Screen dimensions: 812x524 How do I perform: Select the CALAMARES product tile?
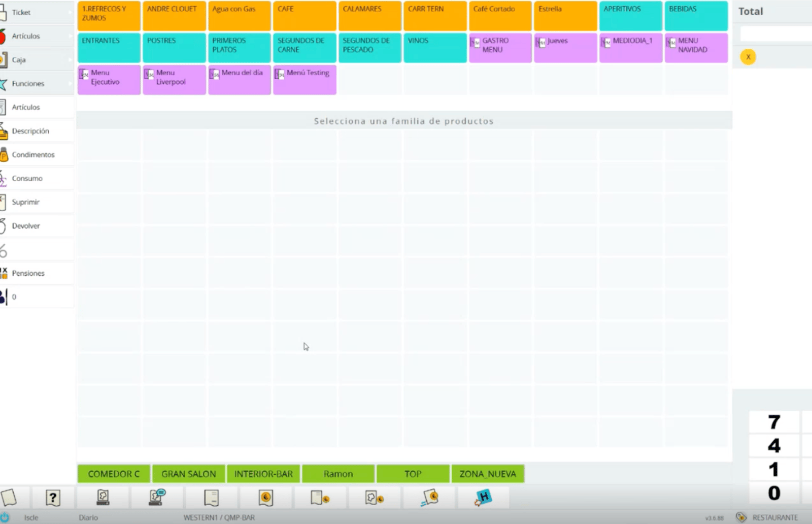(x=370, y=16)
